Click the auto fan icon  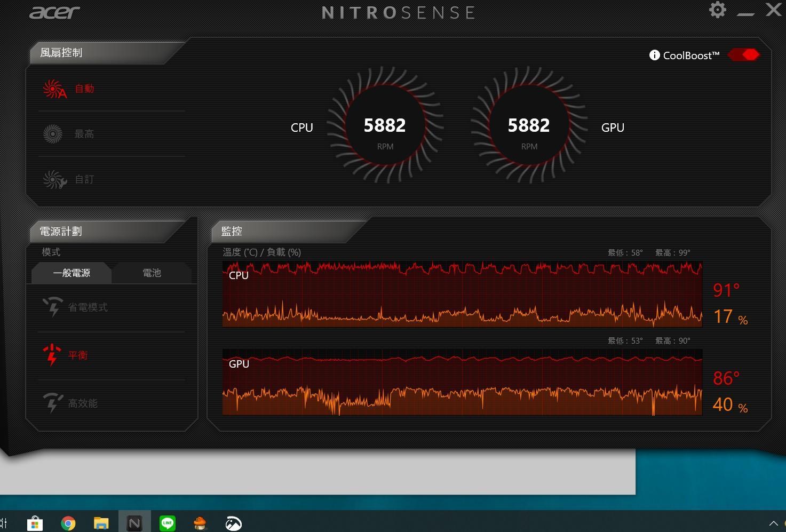[x=54, y=89]
